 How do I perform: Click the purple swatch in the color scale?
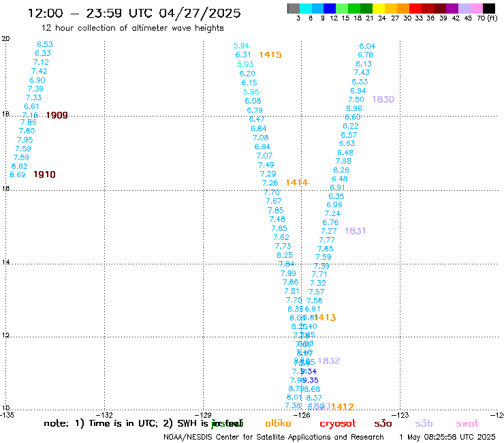pyautogui.click(x=452, y=8)
